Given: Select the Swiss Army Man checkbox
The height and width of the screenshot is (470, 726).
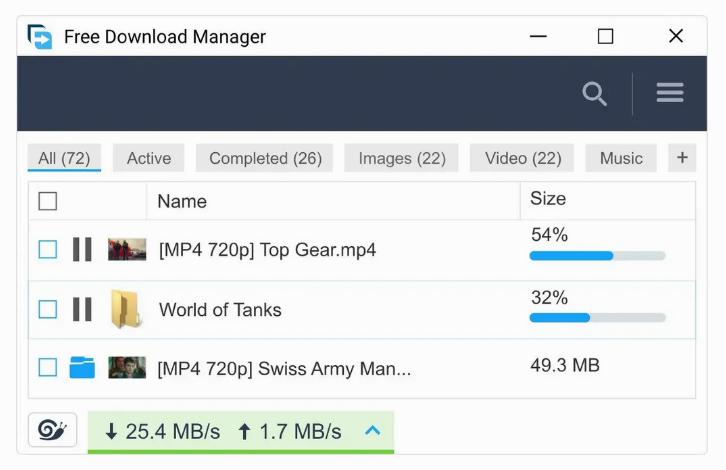Looking at the screenshot, I should click(x=48, y=367).
